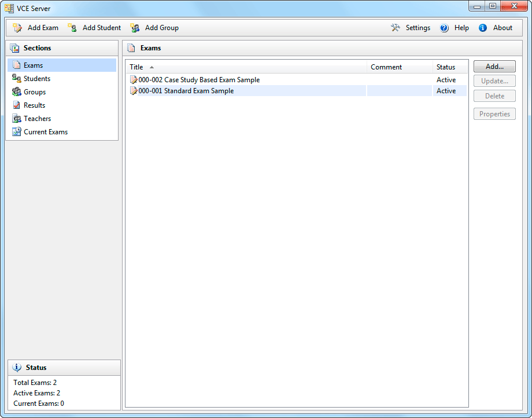Choose Add Student label in toolbar

click(x=102, y=28)
